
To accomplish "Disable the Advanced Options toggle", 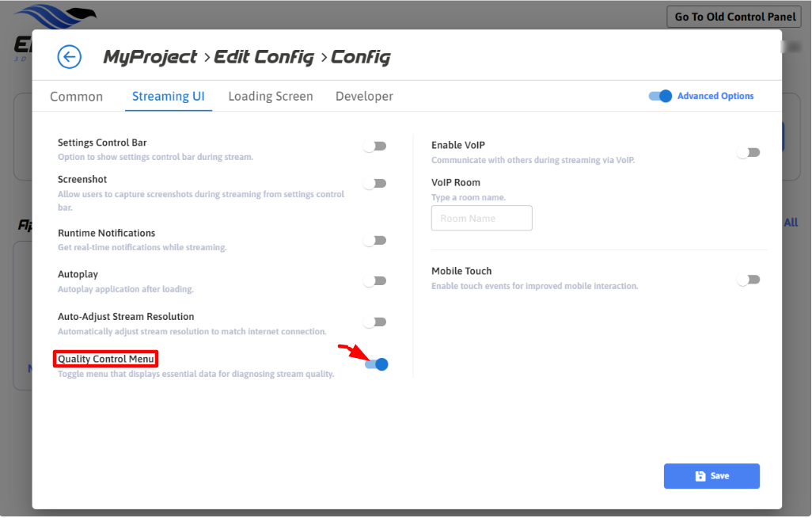I will (660, 97).
